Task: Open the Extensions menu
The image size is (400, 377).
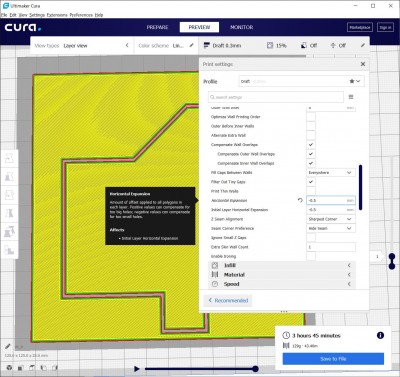Action: (57, 15)
